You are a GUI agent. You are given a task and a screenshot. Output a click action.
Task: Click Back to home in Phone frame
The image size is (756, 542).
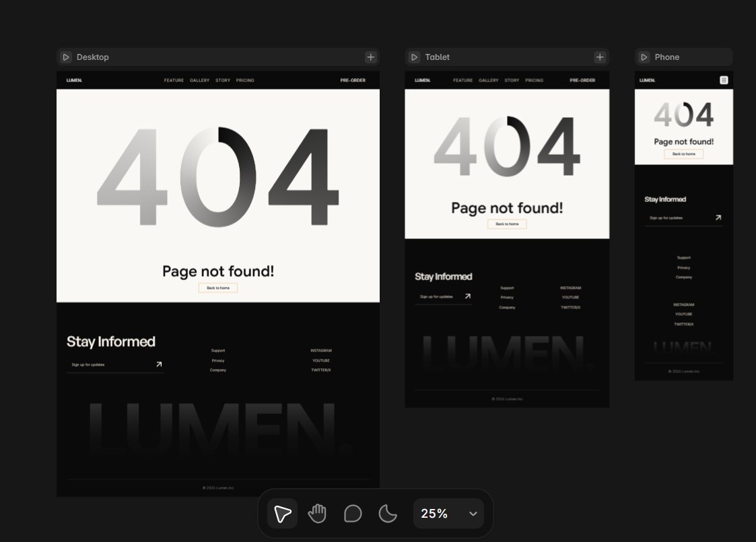(684, 154)
